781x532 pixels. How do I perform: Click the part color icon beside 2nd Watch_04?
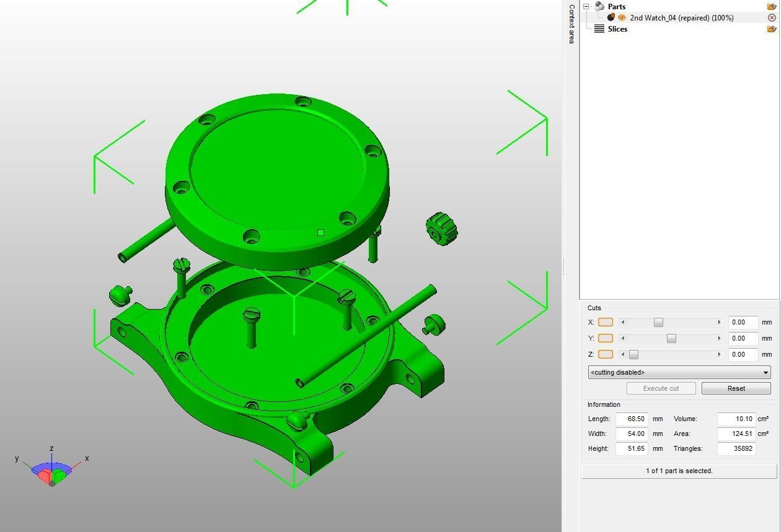tap(611, 17)
